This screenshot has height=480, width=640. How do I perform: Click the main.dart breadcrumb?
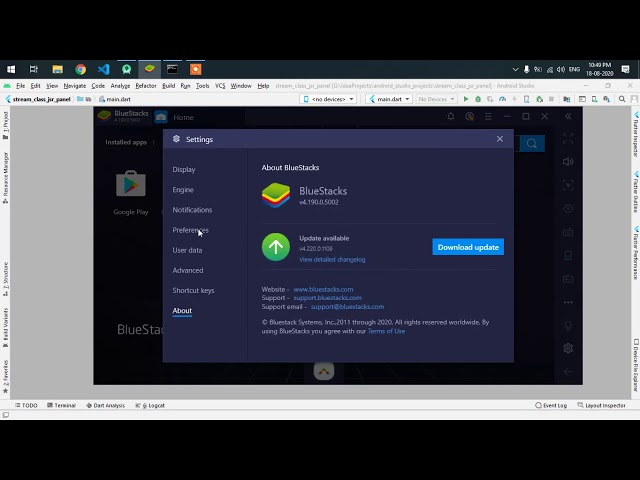(x=115, y=99)
